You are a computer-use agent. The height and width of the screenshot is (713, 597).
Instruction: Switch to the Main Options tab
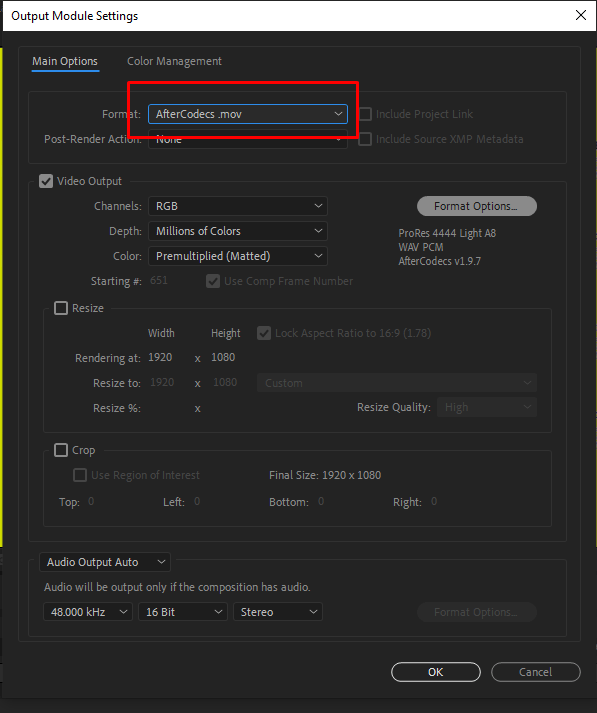click(x=65, y=61)
